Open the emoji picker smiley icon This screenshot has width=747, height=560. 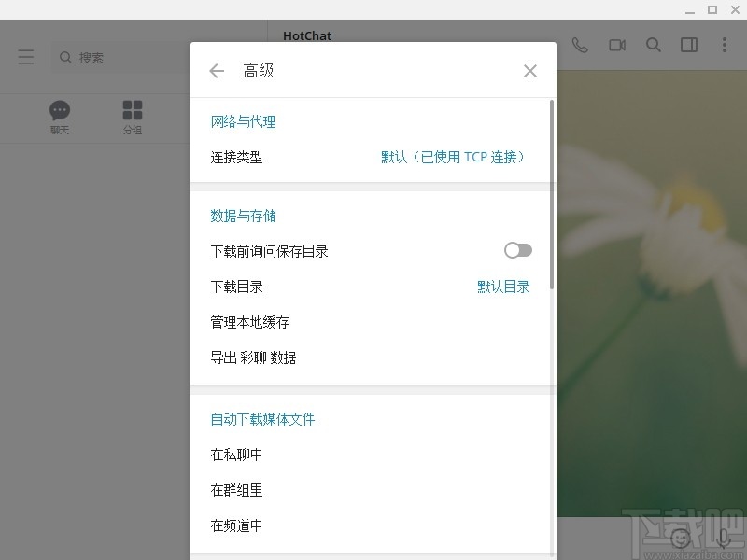pyautogui.click(x=680, y=538)
